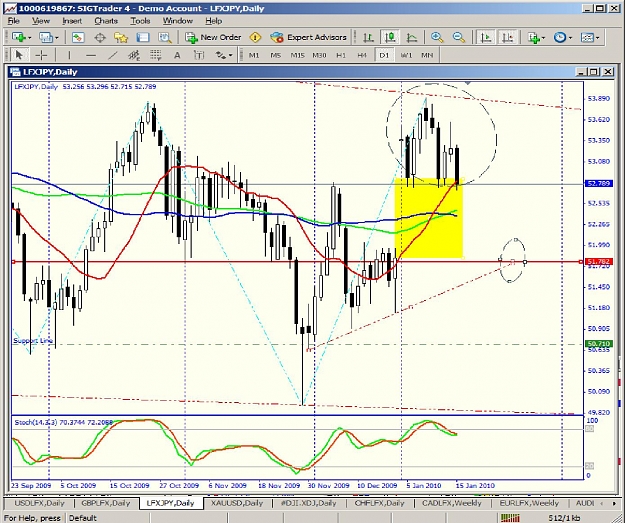The width and height of the screenshot is (625, 523).
Task: Click the Arrows objects icon
Action: click(220, 55)
